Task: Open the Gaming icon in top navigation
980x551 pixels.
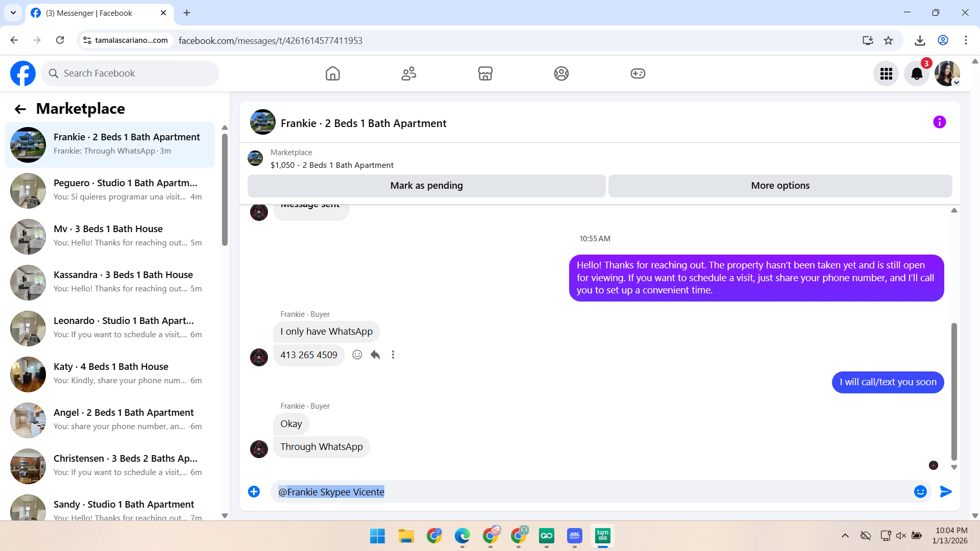Action: click(638, 73)
